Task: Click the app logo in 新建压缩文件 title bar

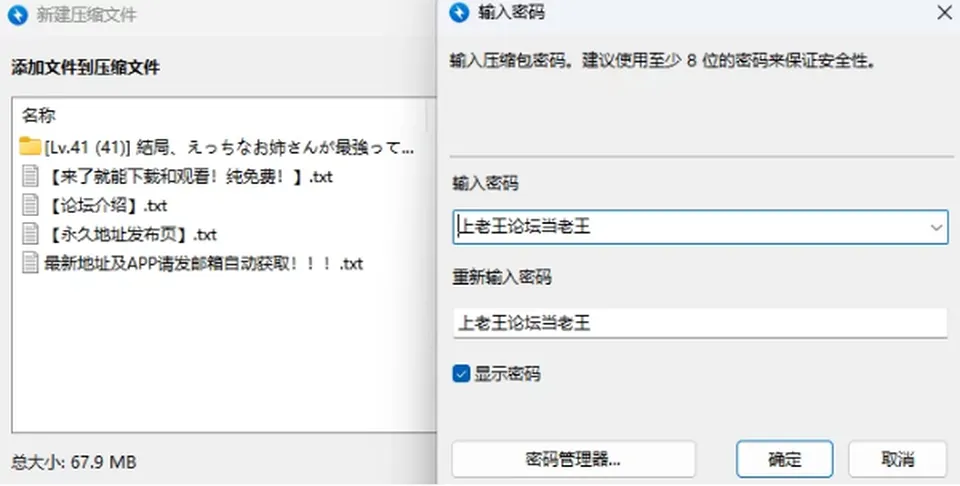Action: 18,15
